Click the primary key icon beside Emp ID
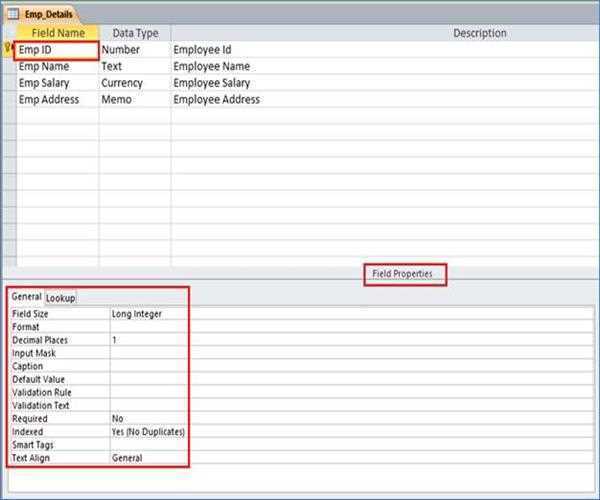Viewport: 600px width, 500px height. point(9,49)
